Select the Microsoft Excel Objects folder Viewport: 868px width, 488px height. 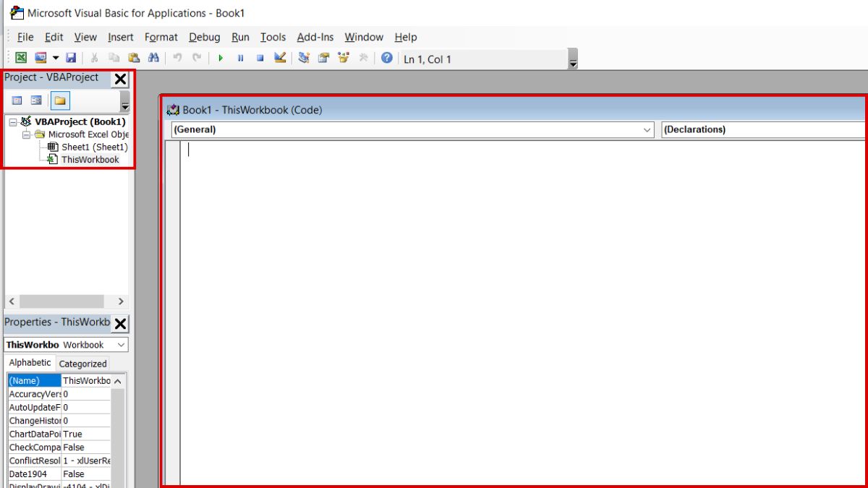(x=88, y=134)
